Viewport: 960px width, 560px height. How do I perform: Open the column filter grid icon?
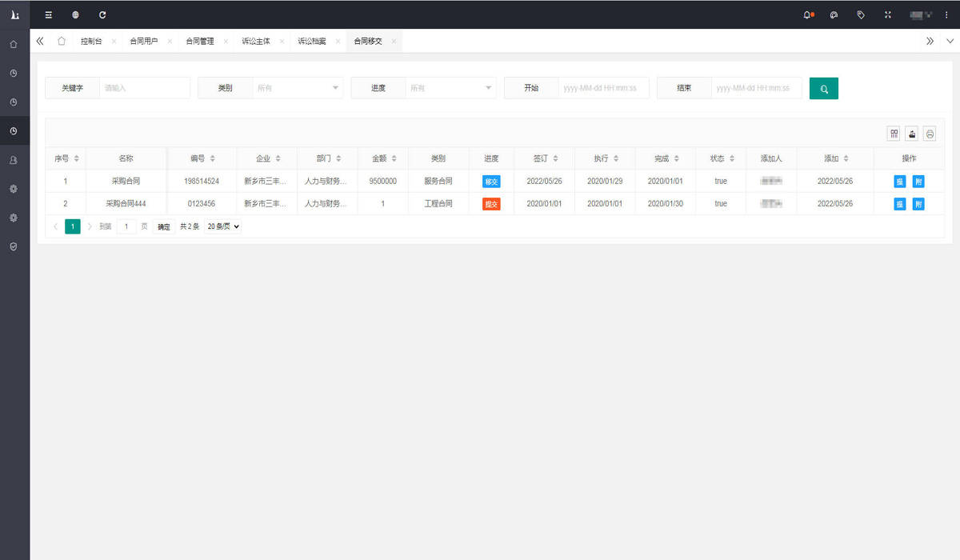click(894, 134)
